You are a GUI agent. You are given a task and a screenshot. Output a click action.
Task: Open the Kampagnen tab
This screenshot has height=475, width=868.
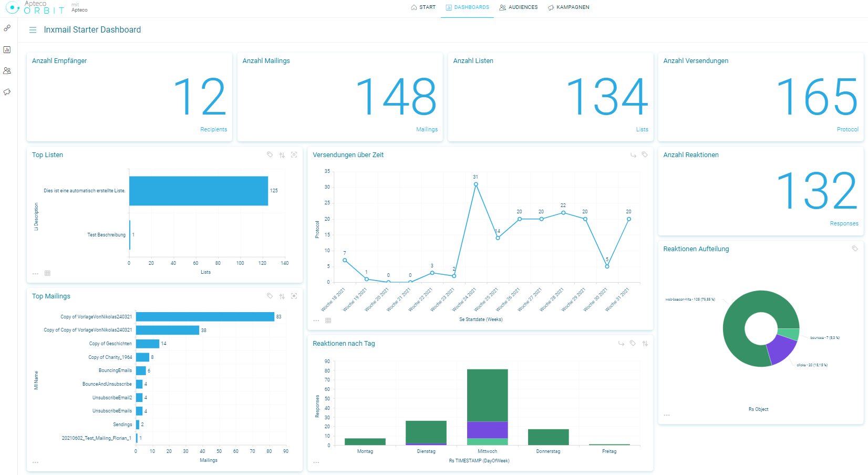[x=568, y=7]
